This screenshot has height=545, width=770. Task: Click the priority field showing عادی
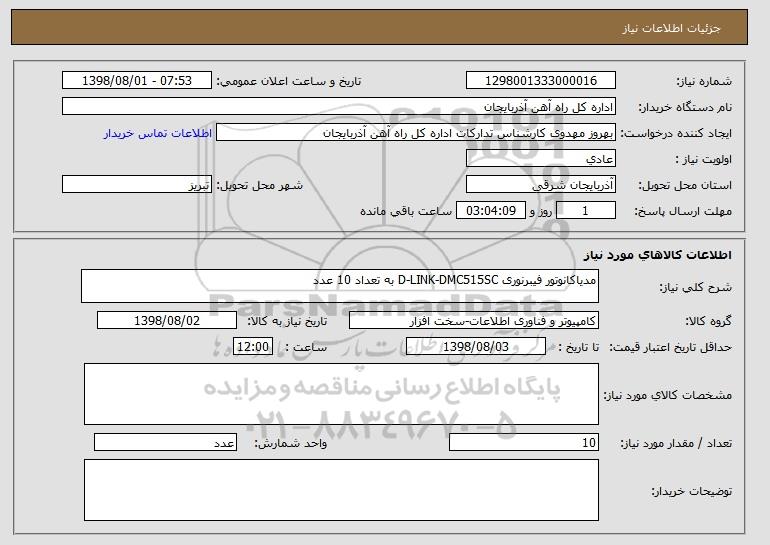541,159
